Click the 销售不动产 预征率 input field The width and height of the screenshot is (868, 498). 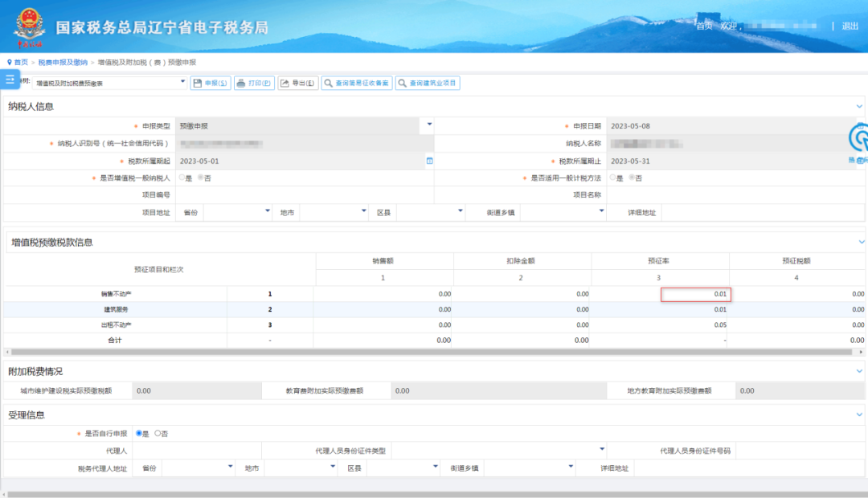coord(694,295)
